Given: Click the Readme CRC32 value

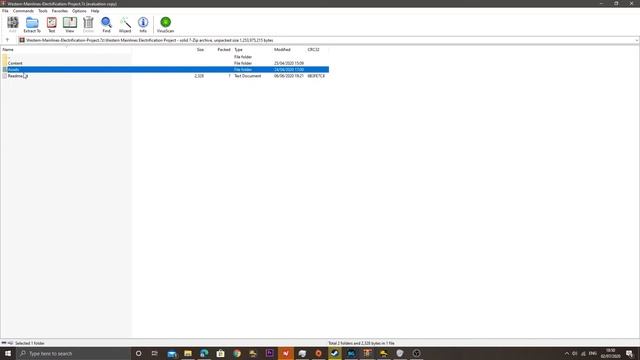Looking at the screenshot, I should tap(316, 76).
